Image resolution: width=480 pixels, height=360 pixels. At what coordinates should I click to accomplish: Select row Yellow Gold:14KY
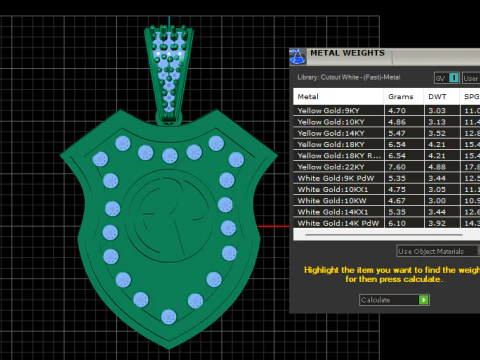pos(387,133)
